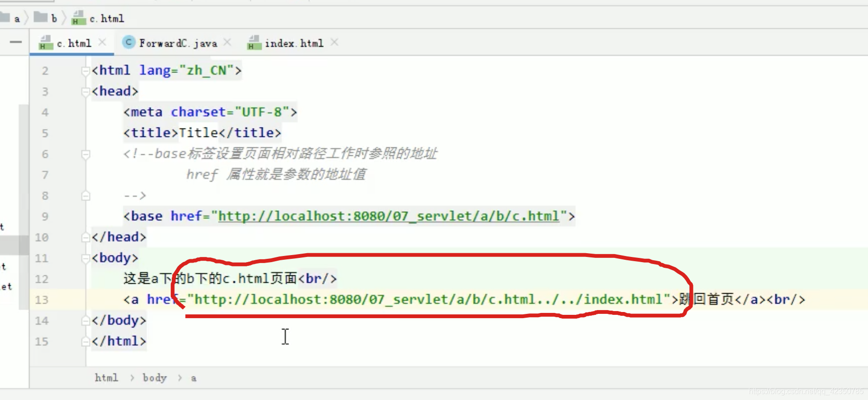The image size is (868, 400).
Task: Close the c.html tab
Action: click(x=102, y=42)
